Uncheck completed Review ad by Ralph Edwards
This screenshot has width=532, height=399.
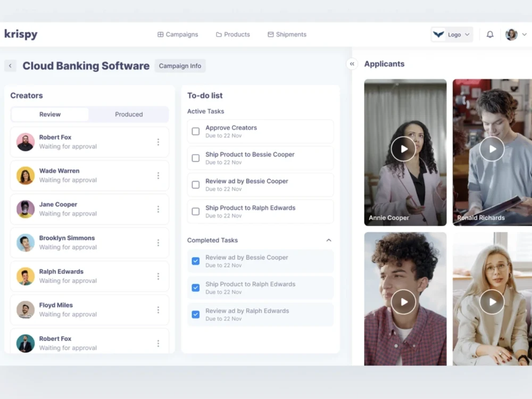[x=196, y=314]
